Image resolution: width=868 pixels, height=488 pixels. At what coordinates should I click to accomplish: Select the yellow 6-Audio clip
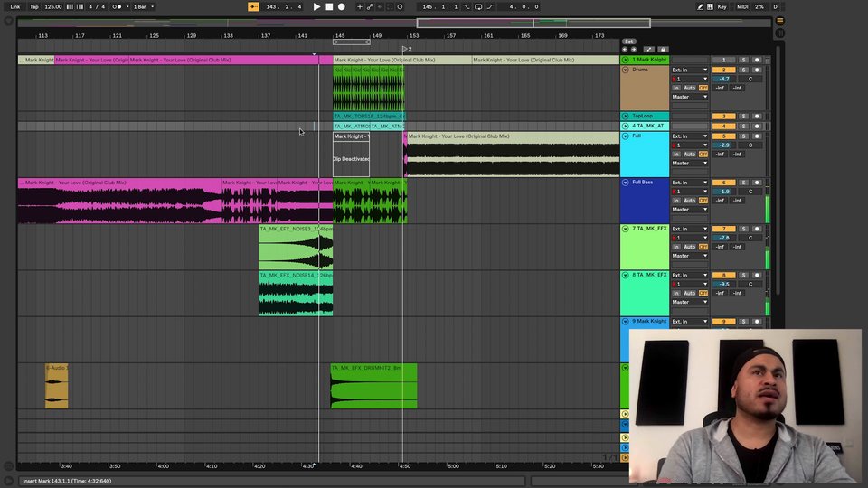point(56,386)
